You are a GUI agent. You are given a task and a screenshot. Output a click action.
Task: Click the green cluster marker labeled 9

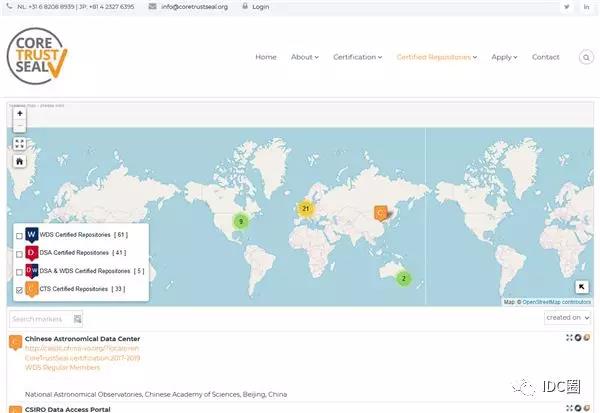pyautogui.click(x=241, y=221)
